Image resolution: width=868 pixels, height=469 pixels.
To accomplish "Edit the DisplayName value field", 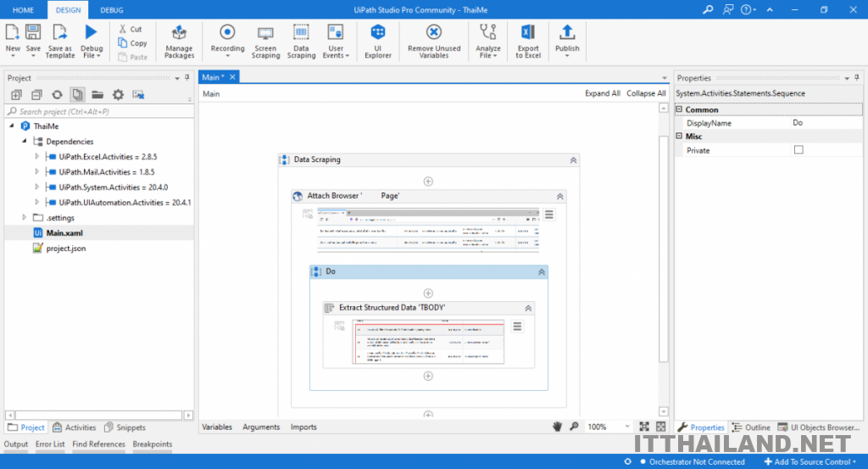I will [x=826, y=123].
